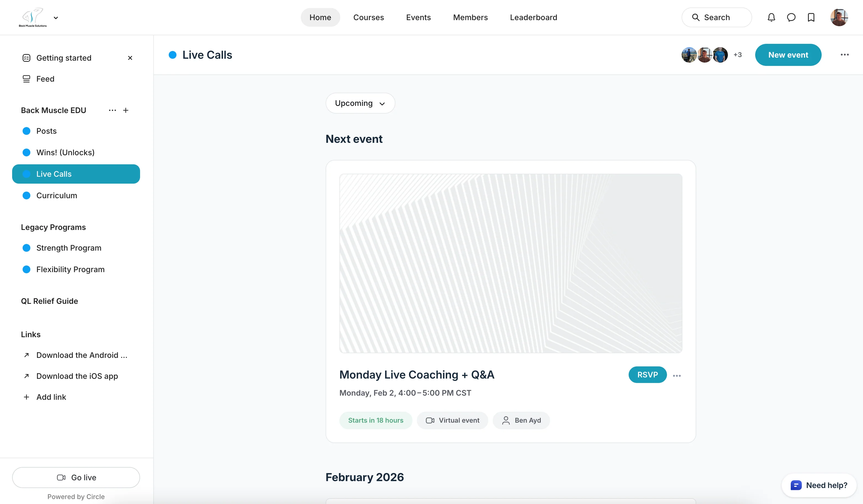
Task: Open Live Calls space options menu
Action: (x=845, y=55)
